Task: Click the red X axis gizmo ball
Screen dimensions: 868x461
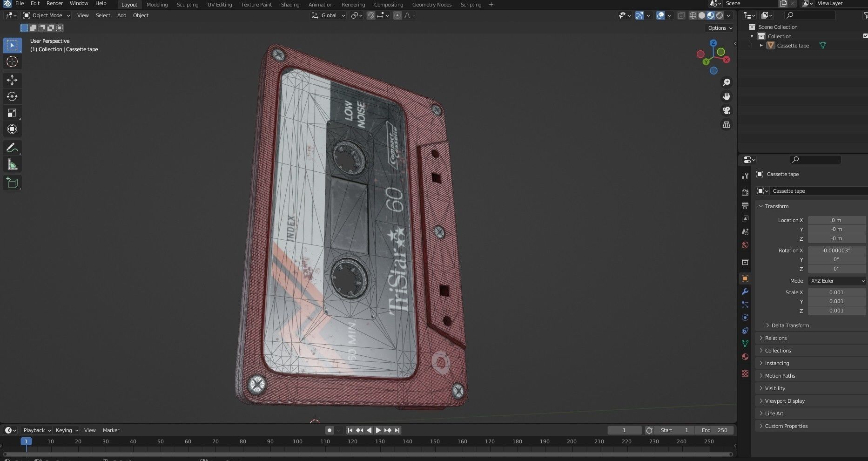Action: pos(727,60)
